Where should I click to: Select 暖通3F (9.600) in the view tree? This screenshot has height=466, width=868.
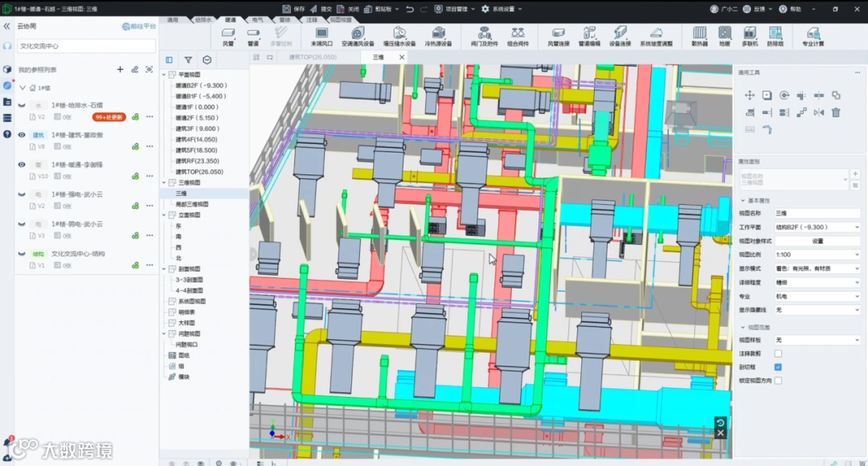(197, 129)
